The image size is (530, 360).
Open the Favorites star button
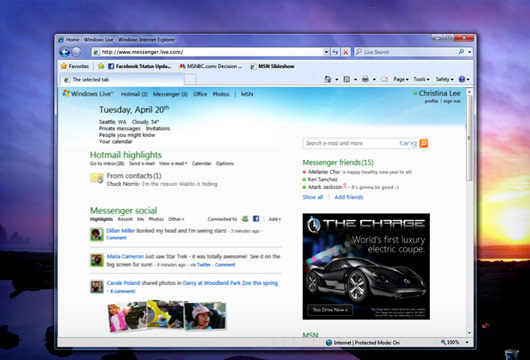point(75,66)
